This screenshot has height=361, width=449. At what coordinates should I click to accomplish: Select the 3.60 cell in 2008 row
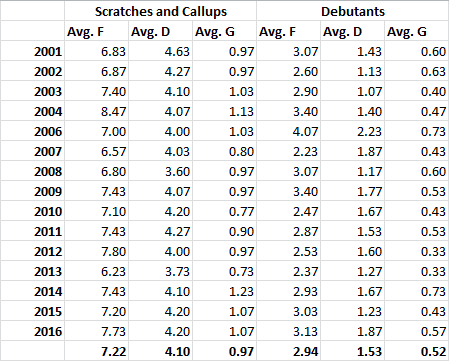160,171
